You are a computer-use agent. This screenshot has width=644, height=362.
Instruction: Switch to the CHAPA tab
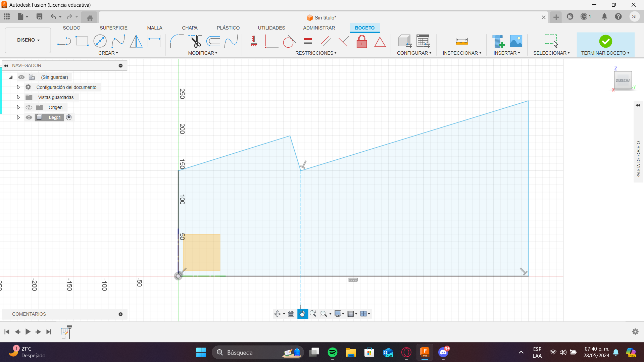coord(190,28)
